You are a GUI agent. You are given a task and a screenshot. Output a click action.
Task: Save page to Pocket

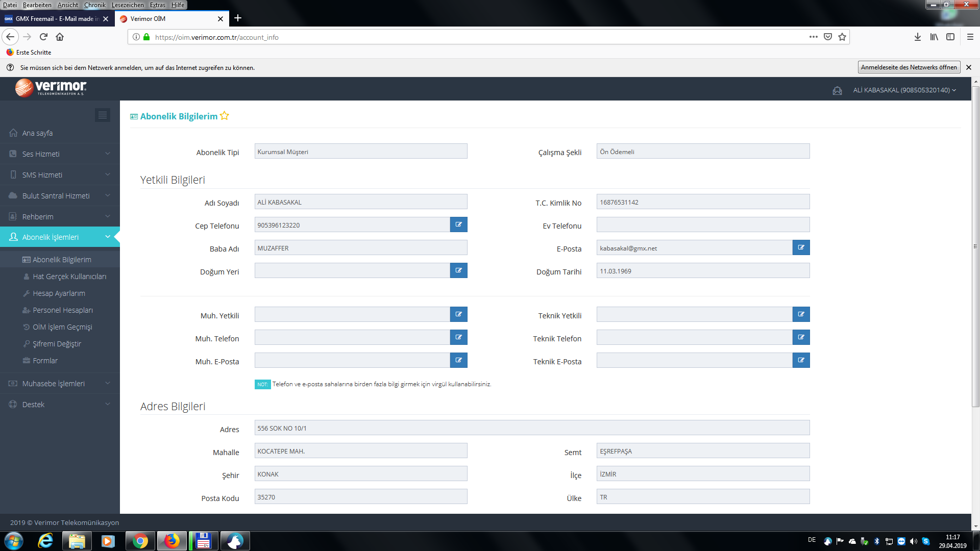pos(828,37)
